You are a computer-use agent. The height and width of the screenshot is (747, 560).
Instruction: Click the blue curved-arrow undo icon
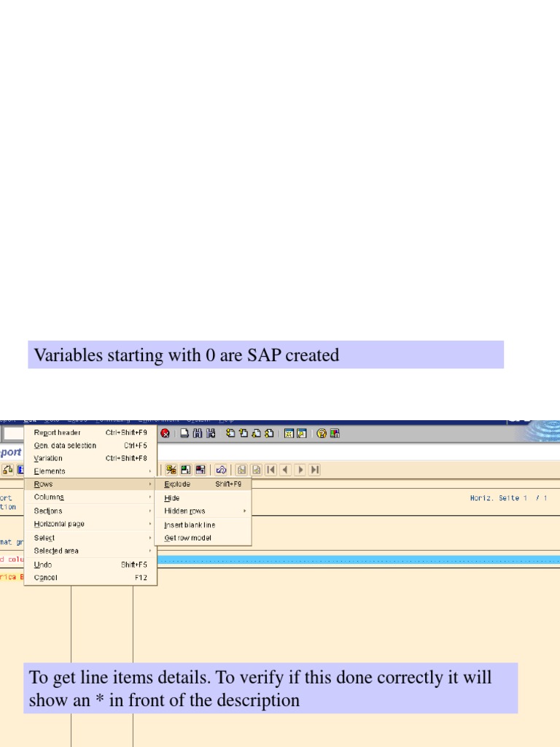[221, 470]
